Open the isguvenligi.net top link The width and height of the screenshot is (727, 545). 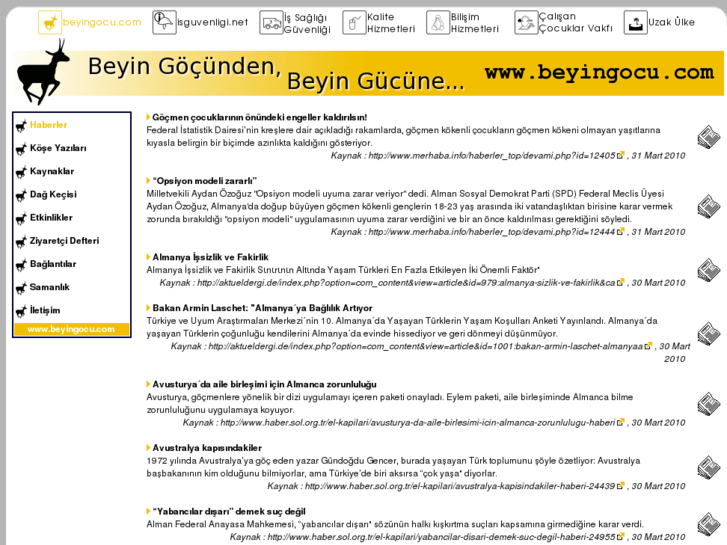coord(213,22)
